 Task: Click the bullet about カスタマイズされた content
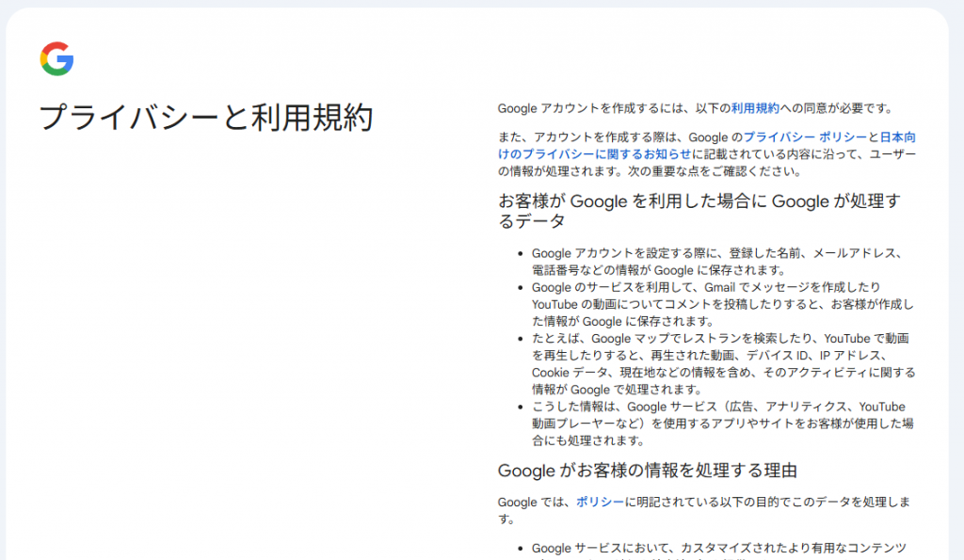[x=718, y=549]
